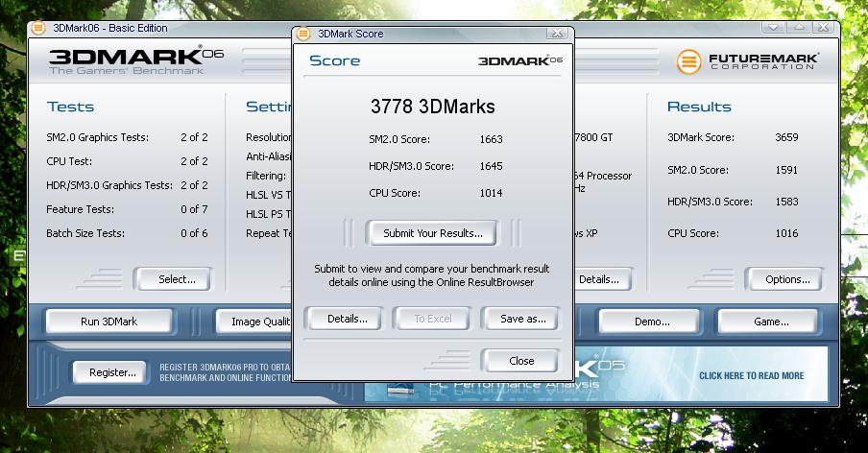Click HDR/SM3.0 Graphics Tests row label
Viewport: 868px width, 453px height.
pos(109,185)
